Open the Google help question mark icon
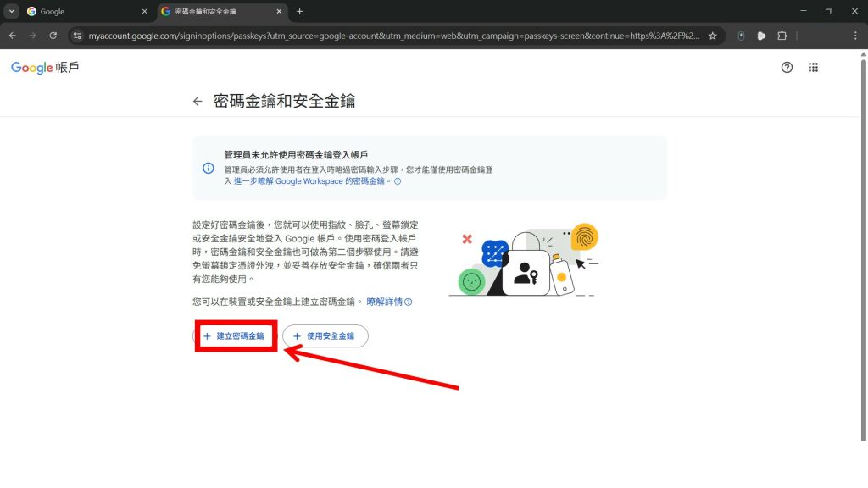868x488 pixels. click(787, 68)
